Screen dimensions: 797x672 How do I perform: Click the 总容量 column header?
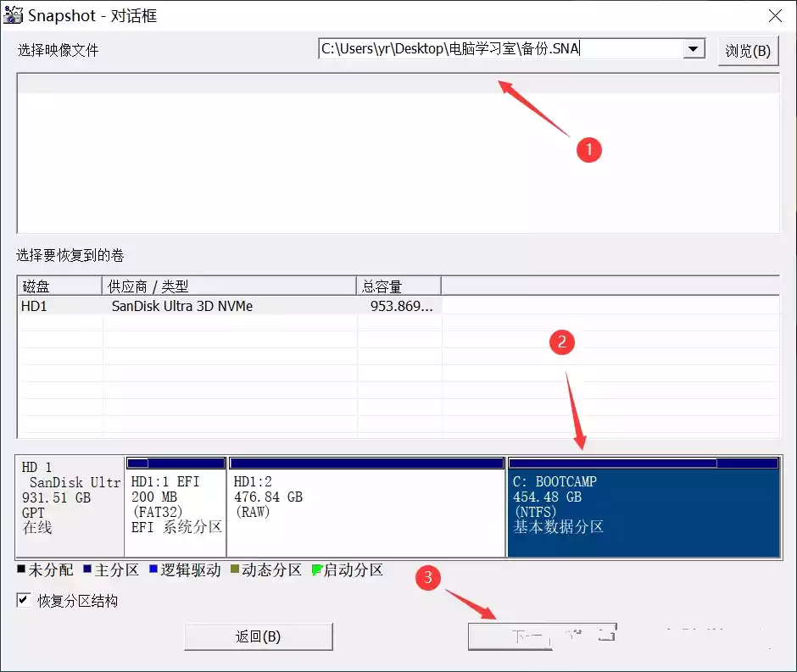click(398, 286)
